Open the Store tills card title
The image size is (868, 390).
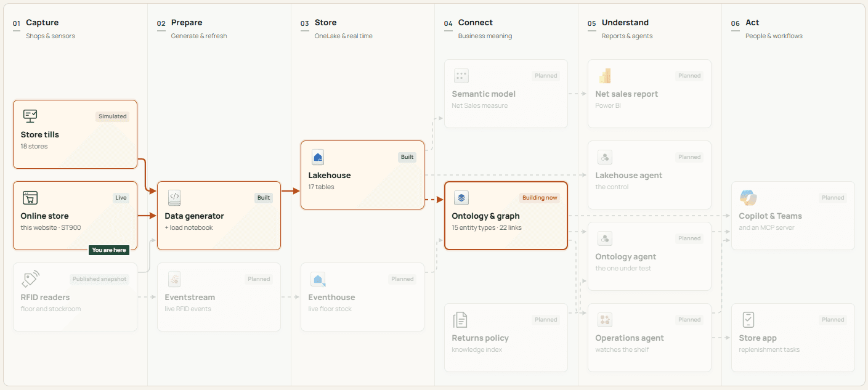point(40,134)
